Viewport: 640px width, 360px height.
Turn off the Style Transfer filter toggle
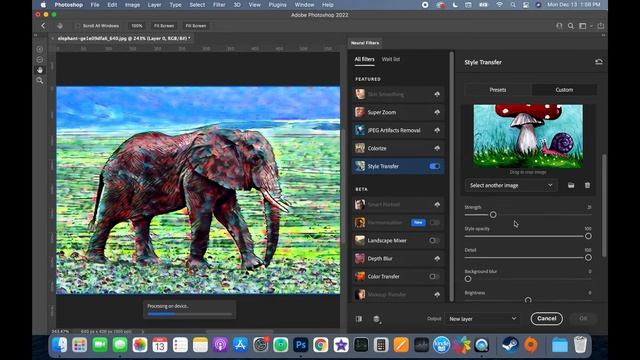[435, 166]
